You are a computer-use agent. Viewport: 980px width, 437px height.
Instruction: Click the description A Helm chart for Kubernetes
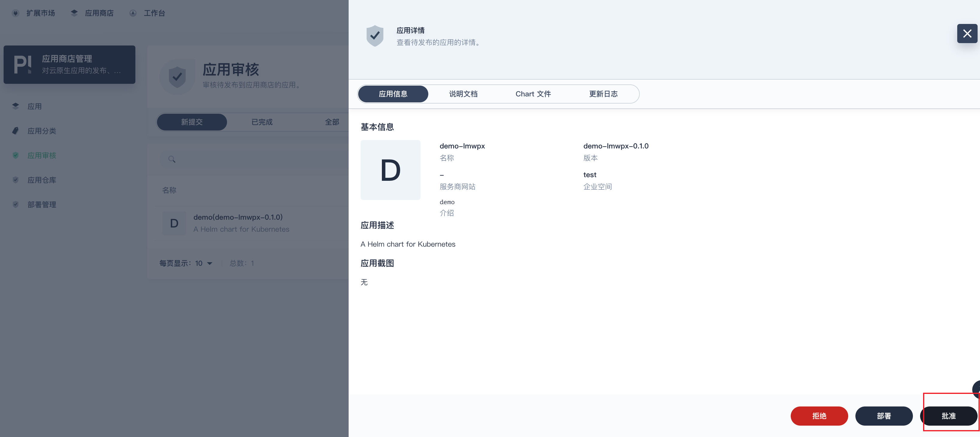pos(408,244)
